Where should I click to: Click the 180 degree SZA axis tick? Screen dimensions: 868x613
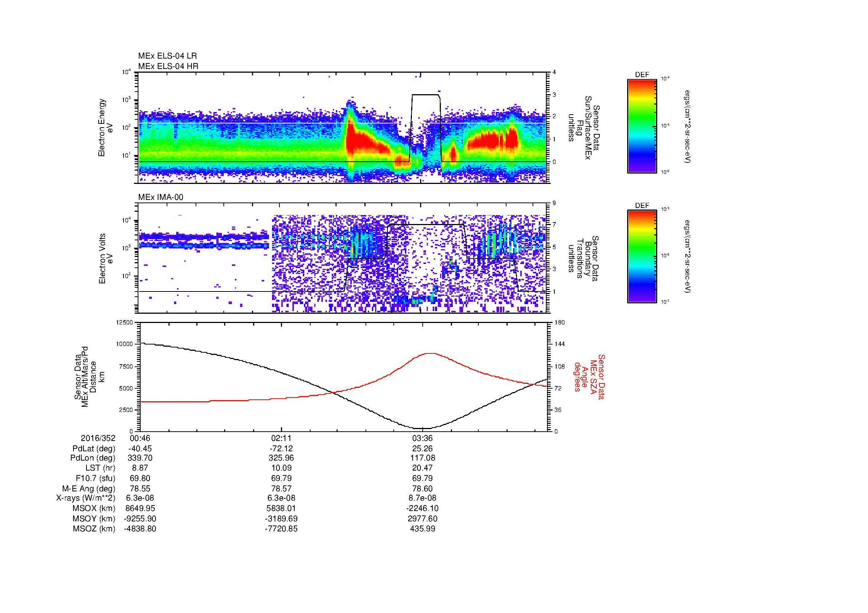click(x=560, y=322)
